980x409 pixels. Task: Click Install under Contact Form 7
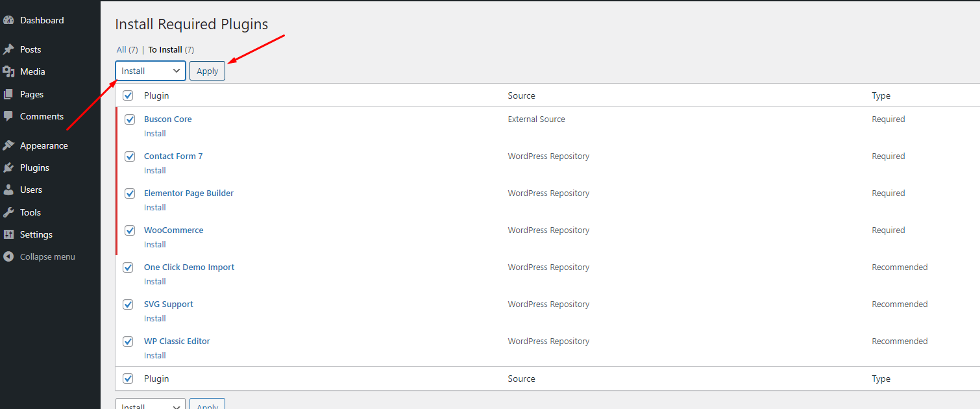(x=155, y=170)
